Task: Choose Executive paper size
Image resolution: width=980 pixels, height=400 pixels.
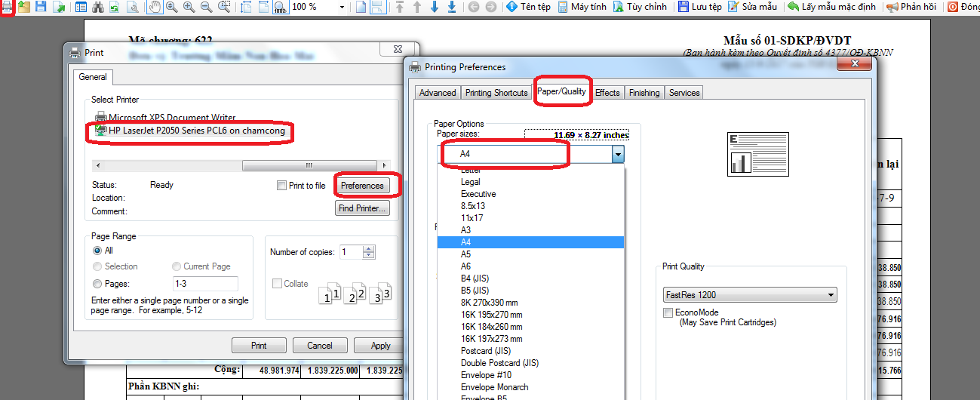Action: click(530, 194)
